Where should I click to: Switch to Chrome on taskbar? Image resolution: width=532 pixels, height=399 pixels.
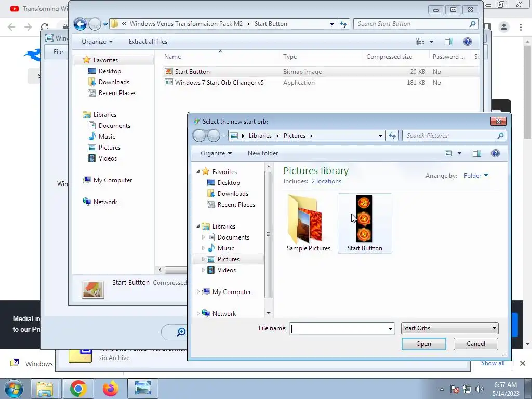(x=78, y=389)
